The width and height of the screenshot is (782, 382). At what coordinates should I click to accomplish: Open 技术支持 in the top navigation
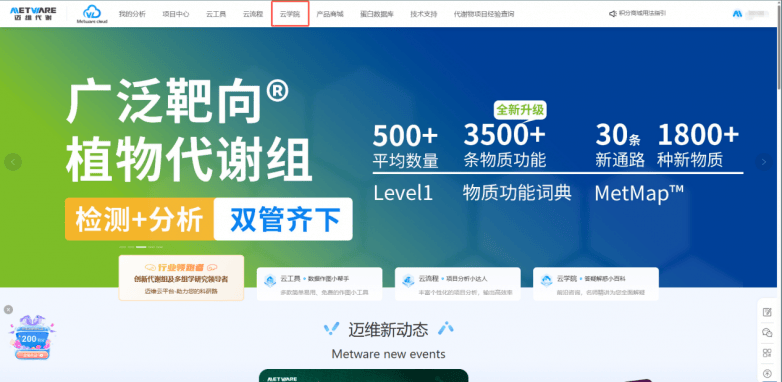(x=424, y=14)
